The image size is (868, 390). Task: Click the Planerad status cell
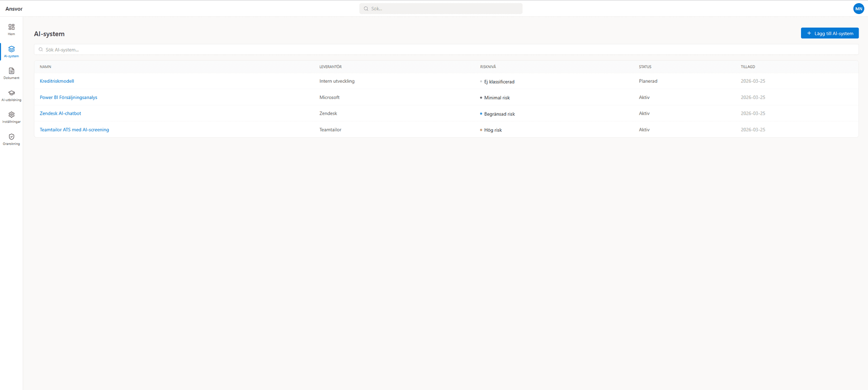click(x=648, y=81)
